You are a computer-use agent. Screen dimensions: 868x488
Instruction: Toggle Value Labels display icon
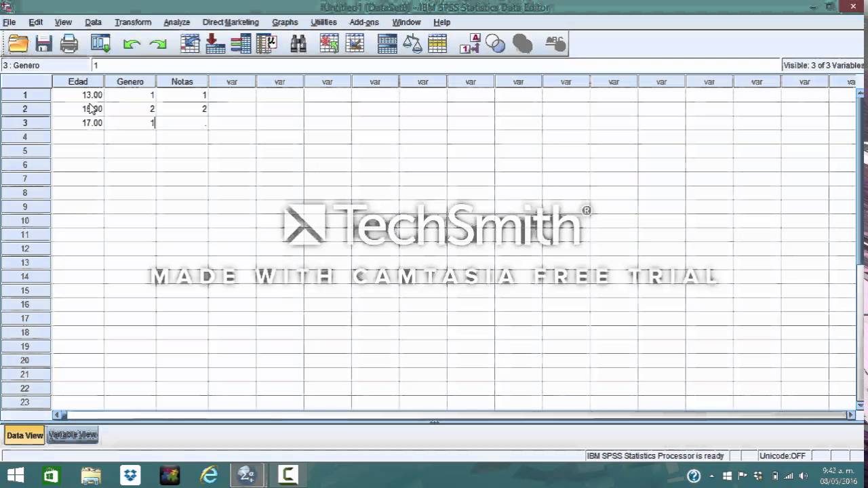470,44
